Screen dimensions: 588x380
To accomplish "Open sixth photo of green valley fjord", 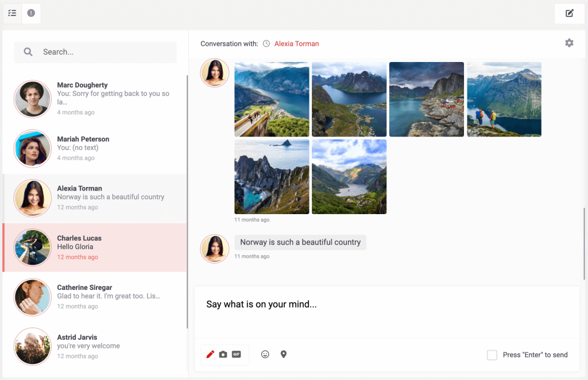I will point(349,177).
